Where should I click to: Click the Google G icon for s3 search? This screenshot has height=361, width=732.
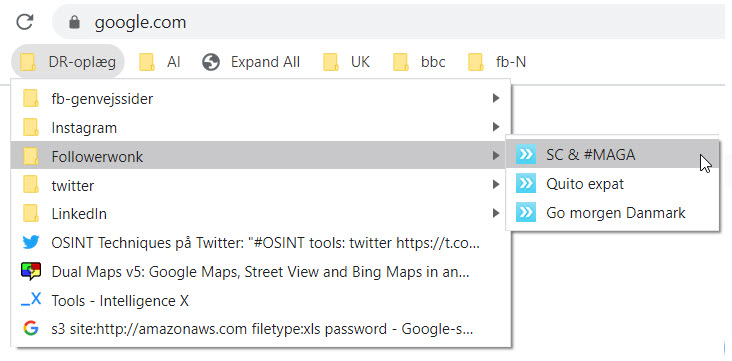[31, 329]
